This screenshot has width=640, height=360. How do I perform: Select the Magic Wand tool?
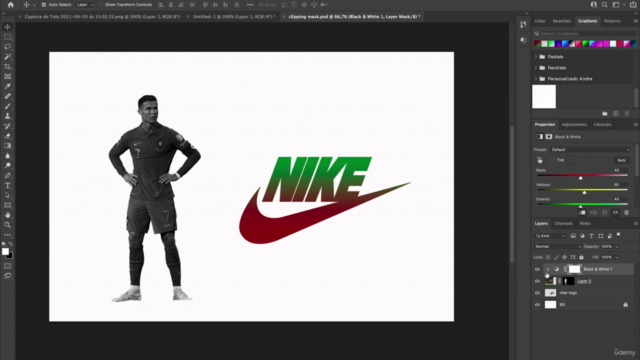pos(7,57)
